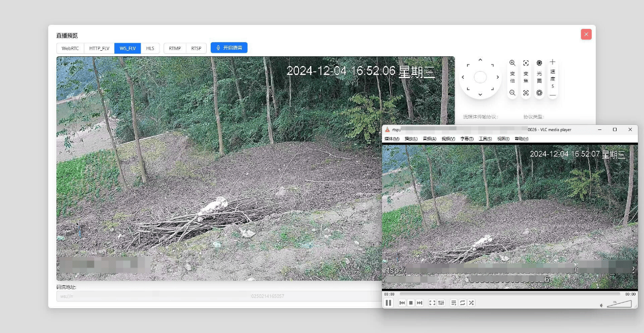Pan camera left using the directional pad arrow
Screen dimensions: 644x333
[463, 77]
